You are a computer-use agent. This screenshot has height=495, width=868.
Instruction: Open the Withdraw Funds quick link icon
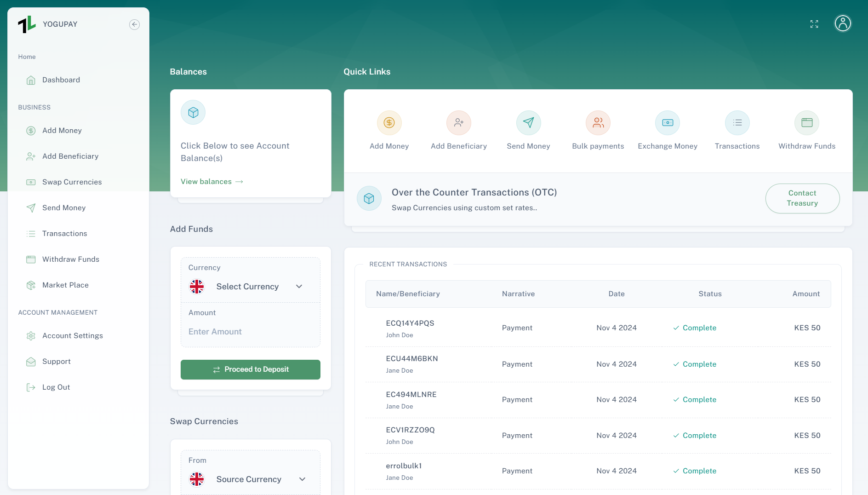(x=806, y=123)
